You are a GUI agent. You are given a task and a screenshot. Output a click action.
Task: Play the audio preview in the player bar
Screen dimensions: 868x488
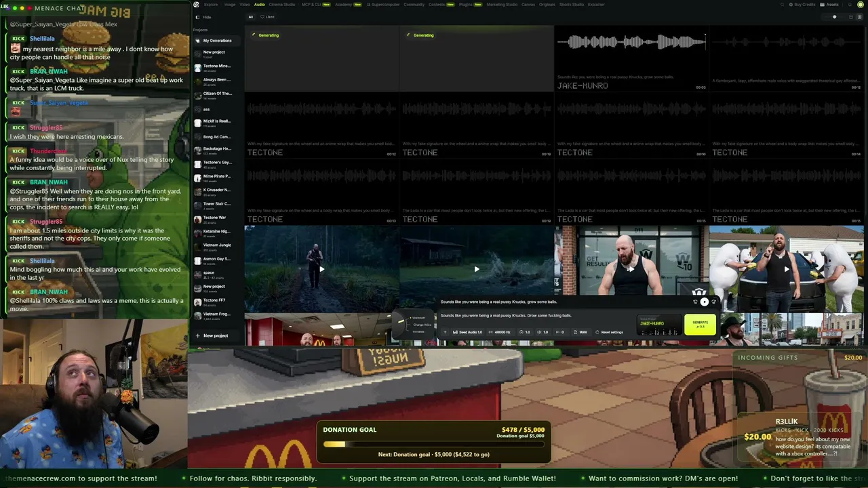click(704, 302)
